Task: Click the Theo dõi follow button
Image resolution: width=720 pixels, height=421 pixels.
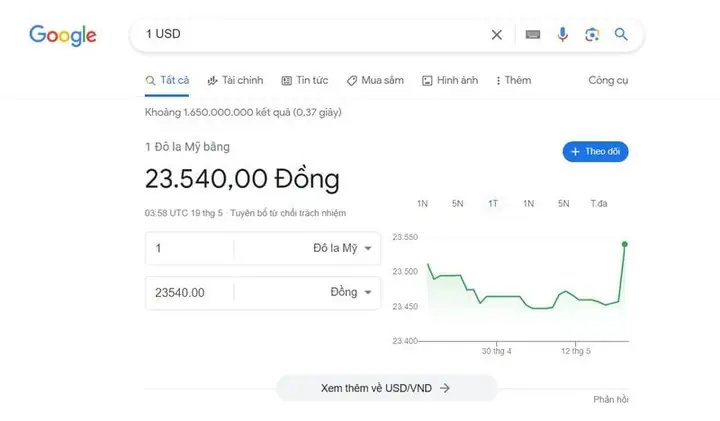Action: pyautogui.click(x=595, y=152)
